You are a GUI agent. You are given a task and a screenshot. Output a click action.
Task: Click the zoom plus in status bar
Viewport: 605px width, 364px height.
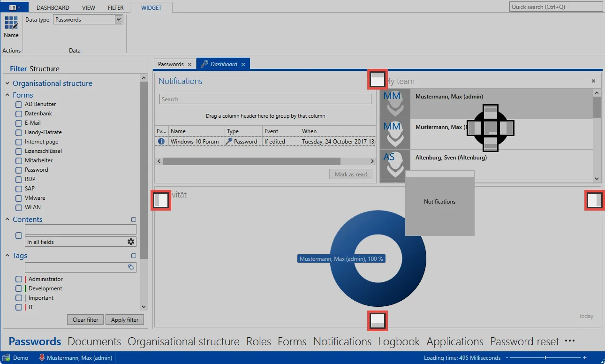coord(585,358)
